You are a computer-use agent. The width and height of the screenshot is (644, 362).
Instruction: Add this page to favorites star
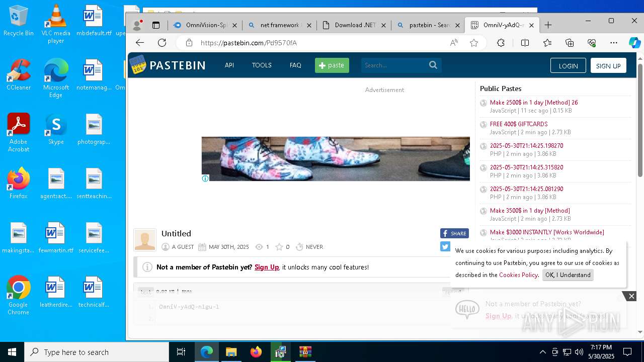click(x=474, y=43)
